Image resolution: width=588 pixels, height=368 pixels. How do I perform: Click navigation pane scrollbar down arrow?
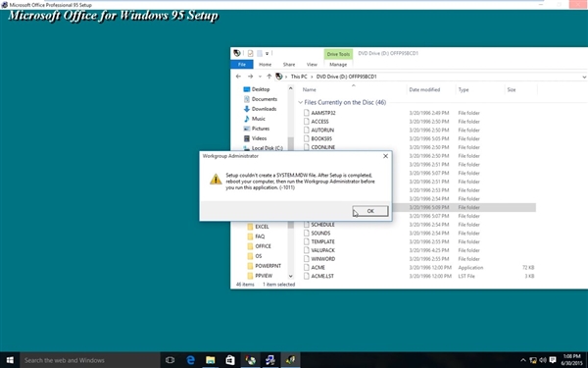(x=291, y=276)
